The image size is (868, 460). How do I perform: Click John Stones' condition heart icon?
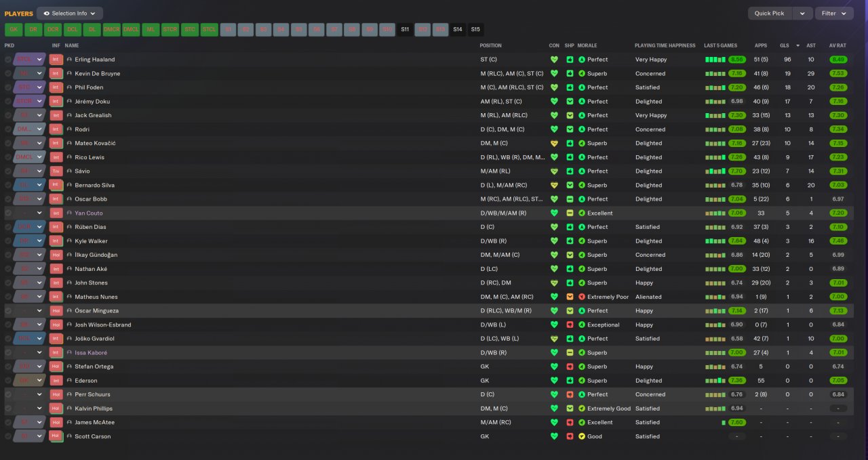point(554,283)
